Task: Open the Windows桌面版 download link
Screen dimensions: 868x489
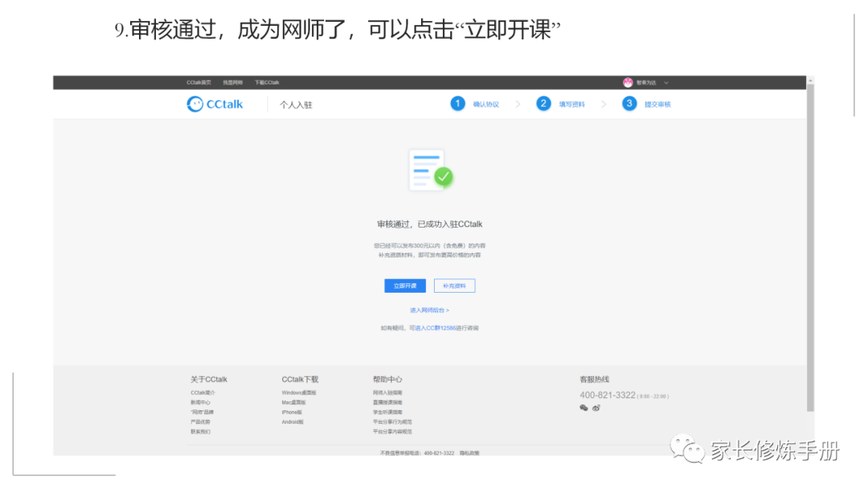Action: [299, 392]
